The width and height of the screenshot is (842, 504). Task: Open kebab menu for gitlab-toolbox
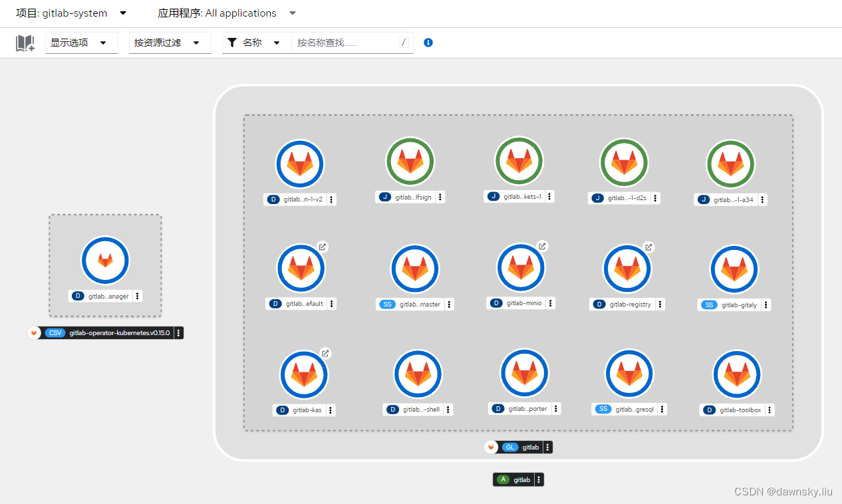pos(770,410)
